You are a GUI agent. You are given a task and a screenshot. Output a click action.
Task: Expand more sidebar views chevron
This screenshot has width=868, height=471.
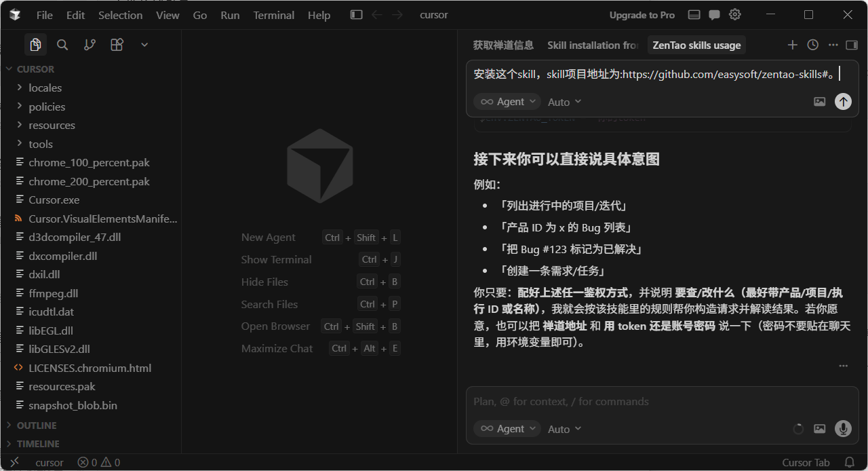pos(144,45)
